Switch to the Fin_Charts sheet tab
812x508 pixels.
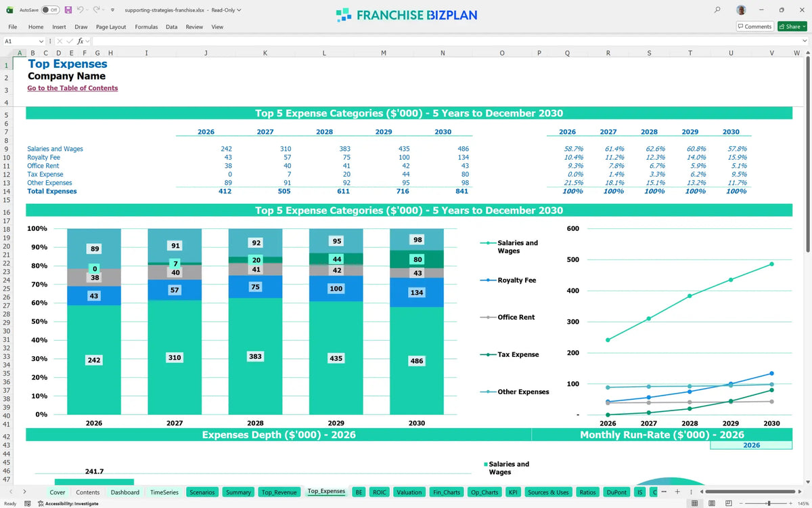point(447,492)
